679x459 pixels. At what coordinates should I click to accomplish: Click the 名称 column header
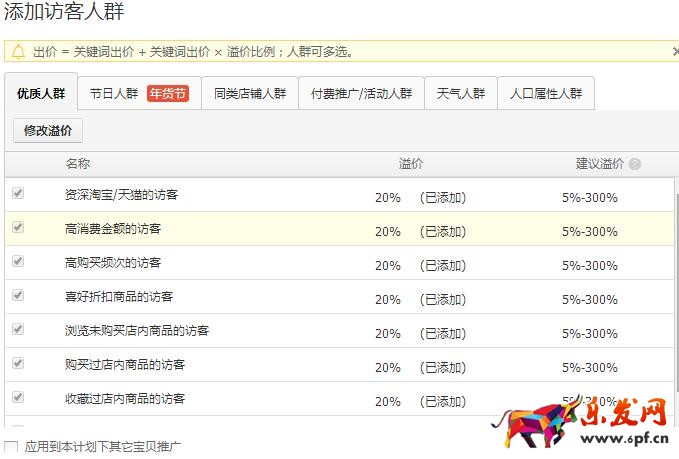(x=78, y=164)
